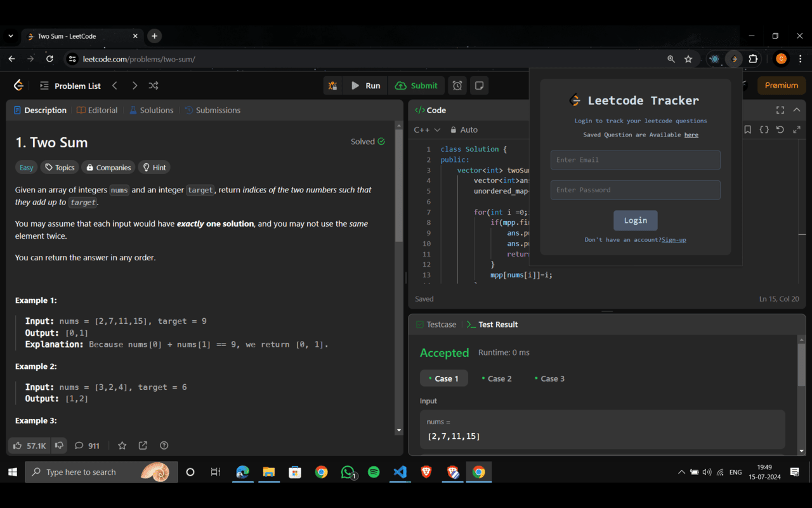Collapse the Code panel with the chevron
Image resolution: width=812 pixels, height=508 pixels.
click(797, 110)
